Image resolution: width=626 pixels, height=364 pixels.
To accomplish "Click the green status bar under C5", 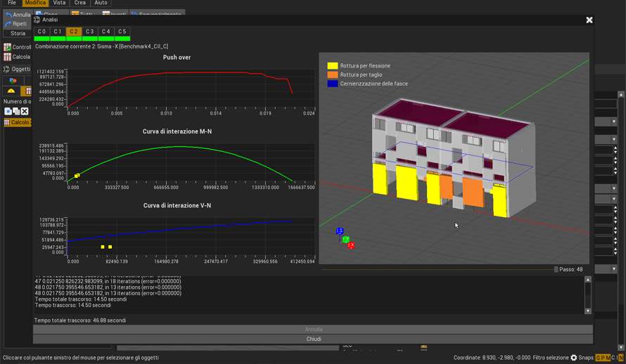I will click(122, 39).
